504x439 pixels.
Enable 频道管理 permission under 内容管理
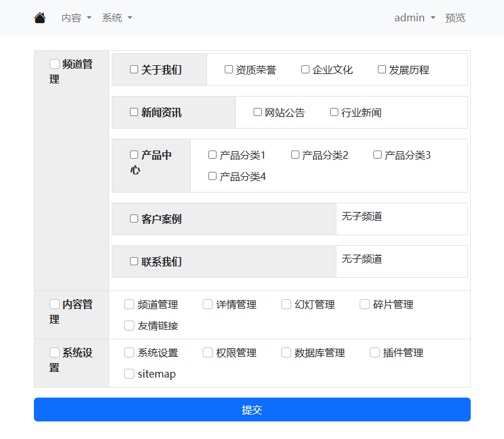click(x=129, y=304)
